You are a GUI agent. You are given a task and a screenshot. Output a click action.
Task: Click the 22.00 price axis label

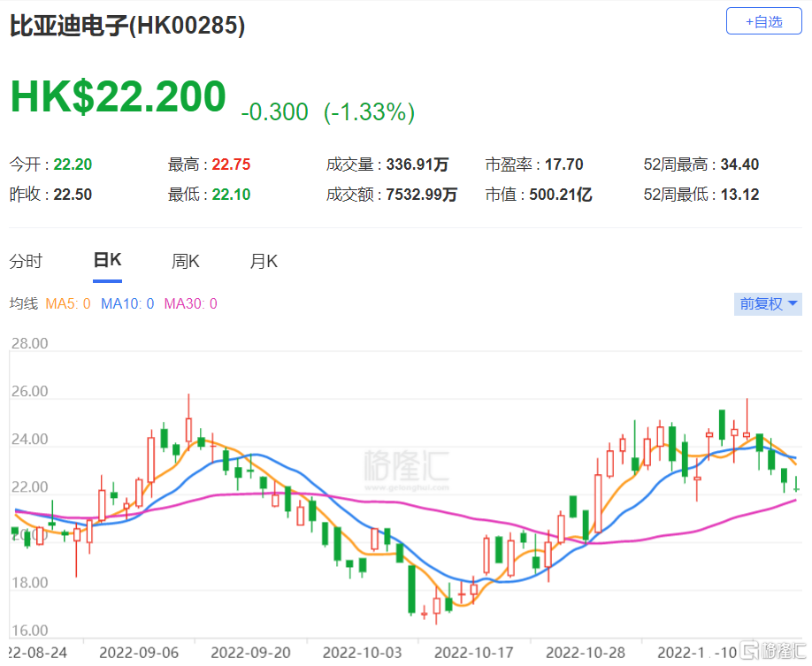click(x=29, y=486)
